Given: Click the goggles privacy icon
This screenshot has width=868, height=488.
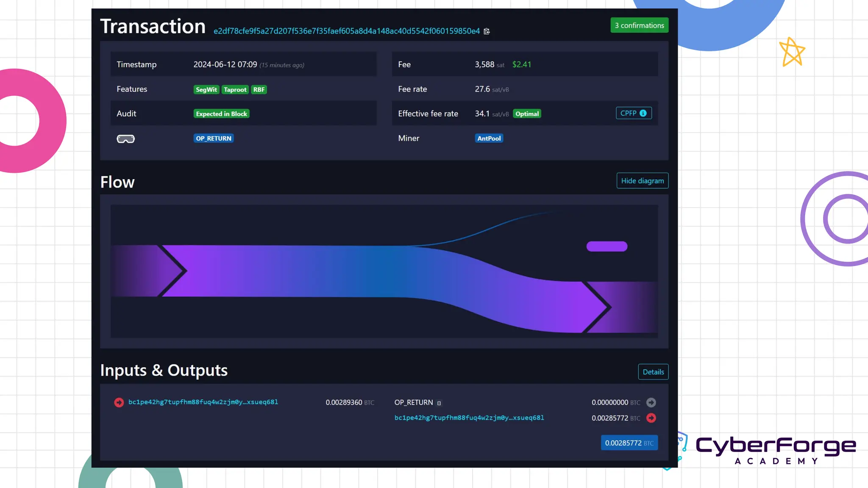Looking at the screenshot, I should 125,139.
